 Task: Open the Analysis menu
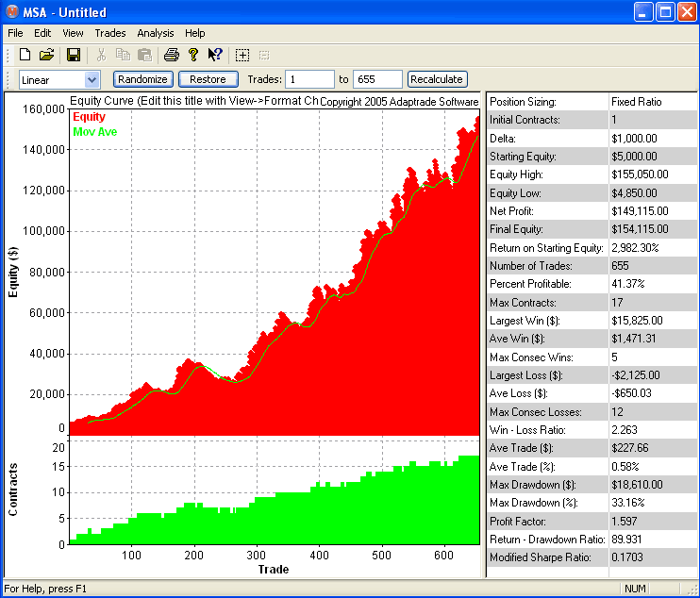coord(156,33)
